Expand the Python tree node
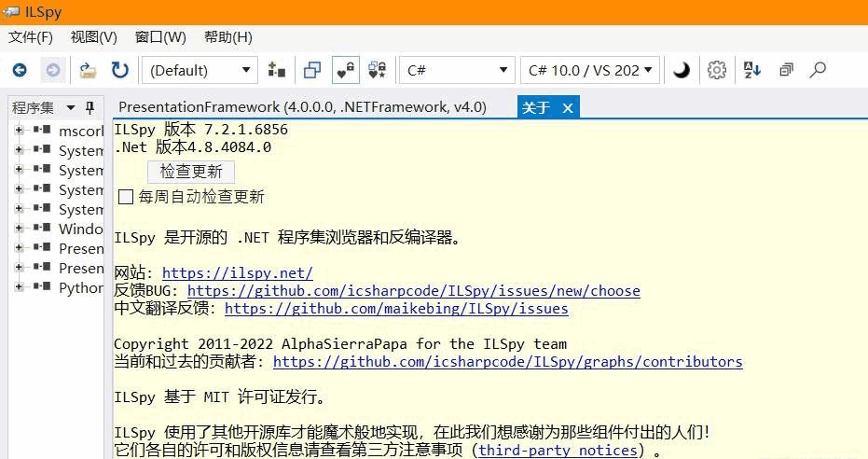 [19, 286]
